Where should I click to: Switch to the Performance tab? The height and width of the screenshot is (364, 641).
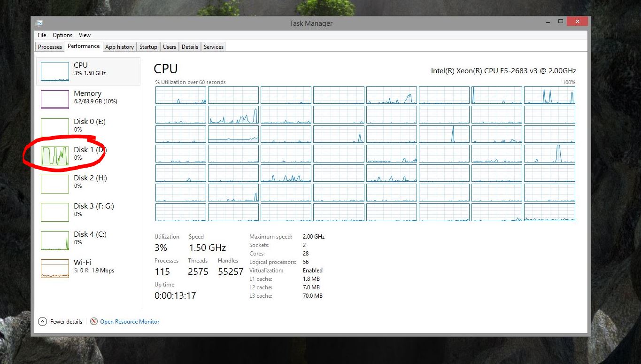pyautogui.click(x=84, y=46)
